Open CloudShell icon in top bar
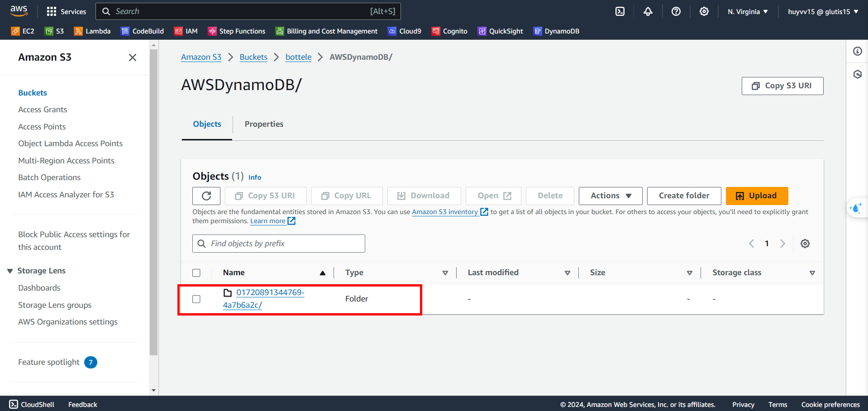 tap(620, 11)
